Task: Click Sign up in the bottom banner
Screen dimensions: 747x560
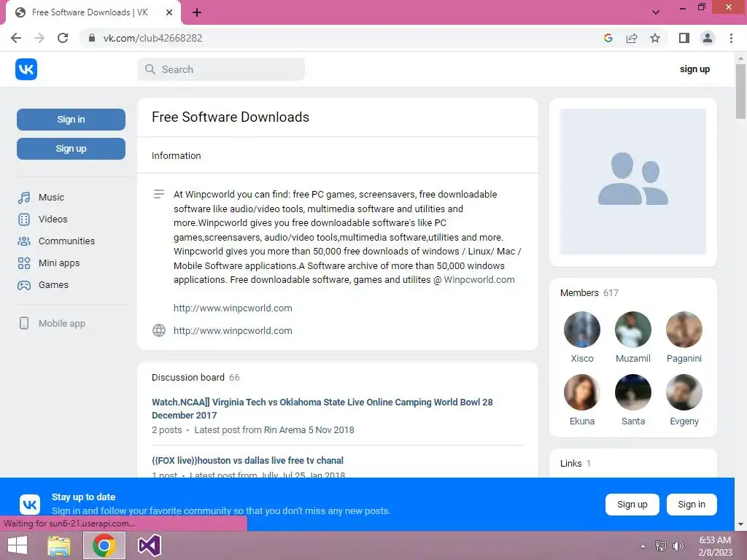Action: click(632, 505)
